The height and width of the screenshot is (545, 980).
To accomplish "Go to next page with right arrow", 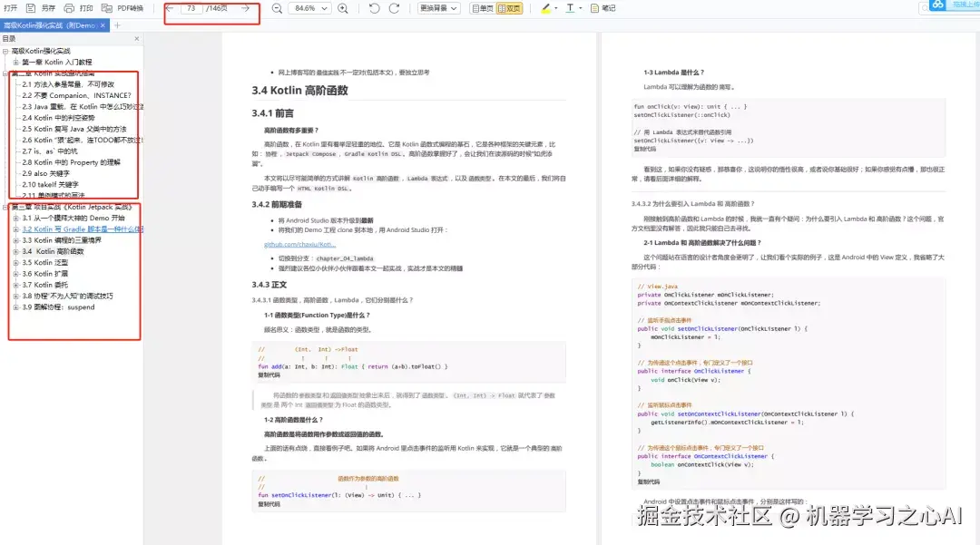I will 247,7.
